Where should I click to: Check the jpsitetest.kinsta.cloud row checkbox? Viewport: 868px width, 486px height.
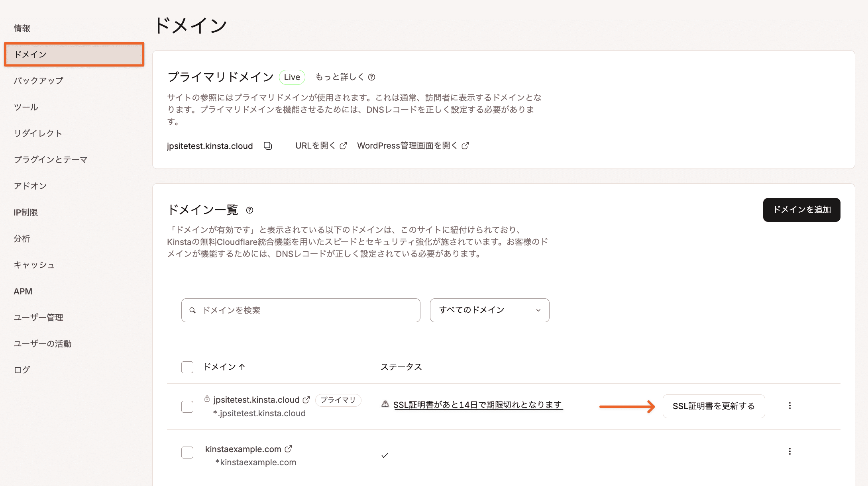point(187,406)
